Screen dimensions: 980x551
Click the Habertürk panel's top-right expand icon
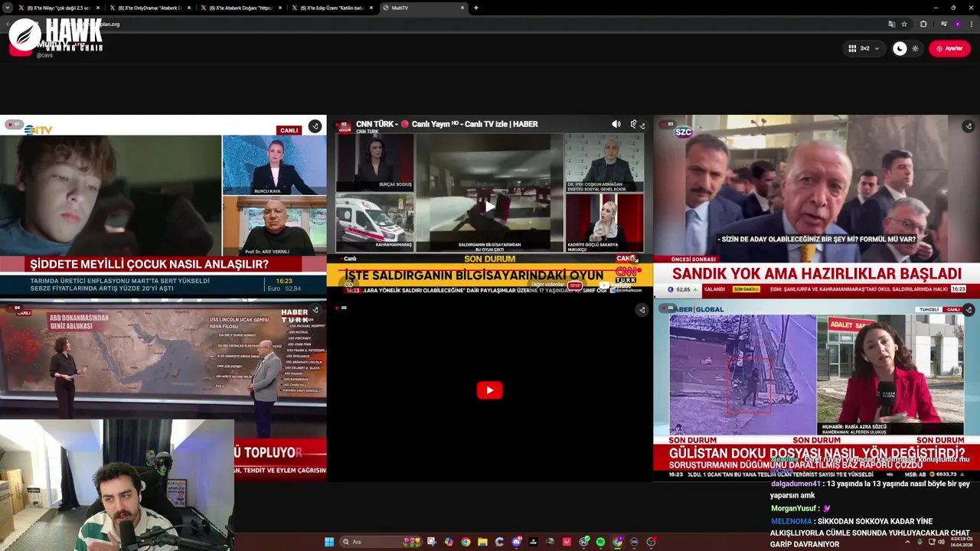pyautogui.click(x=315, y=310)
